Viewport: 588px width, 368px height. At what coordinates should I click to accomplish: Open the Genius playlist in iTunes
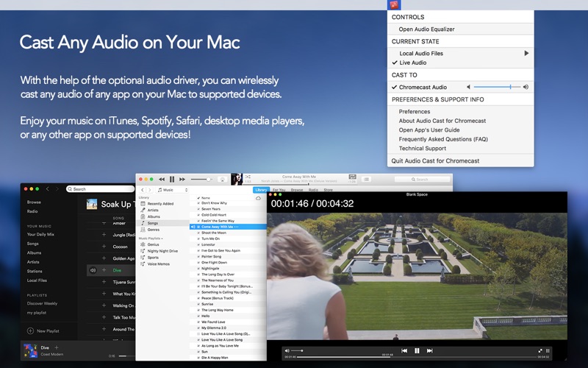coord(153,244)
